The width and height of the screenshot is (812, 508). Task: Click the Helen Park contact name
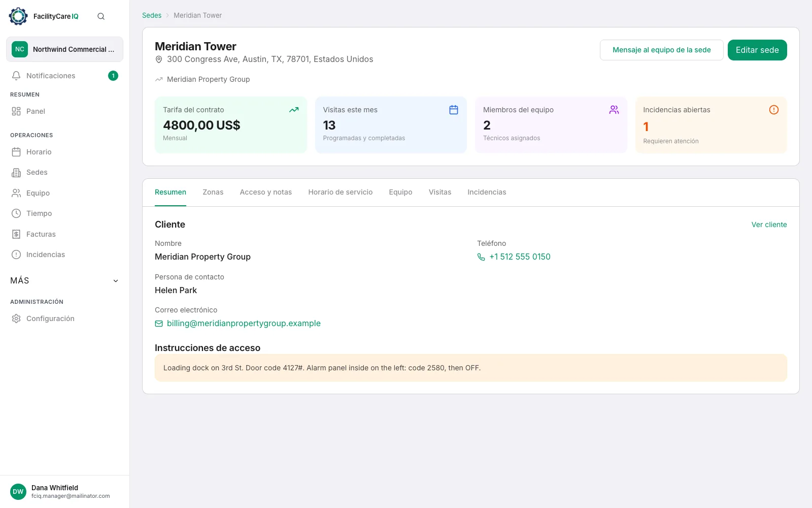[176, 291]
